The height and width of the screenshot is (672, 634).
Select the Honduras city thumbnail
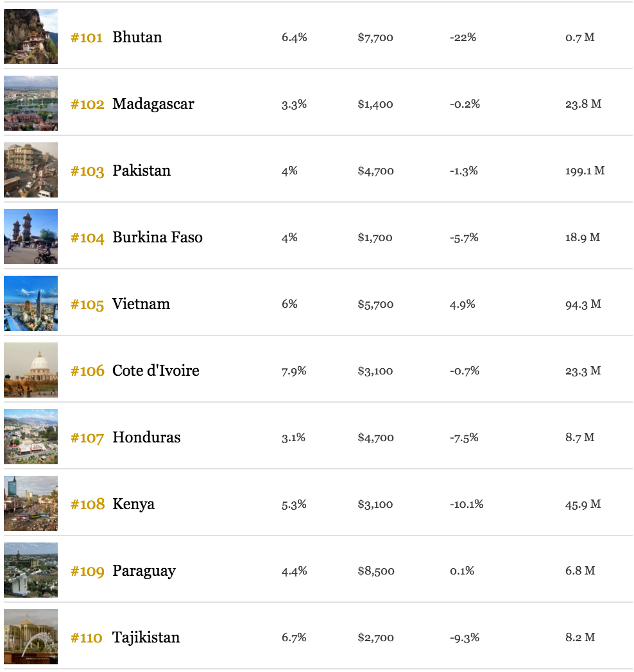(31, 437)
